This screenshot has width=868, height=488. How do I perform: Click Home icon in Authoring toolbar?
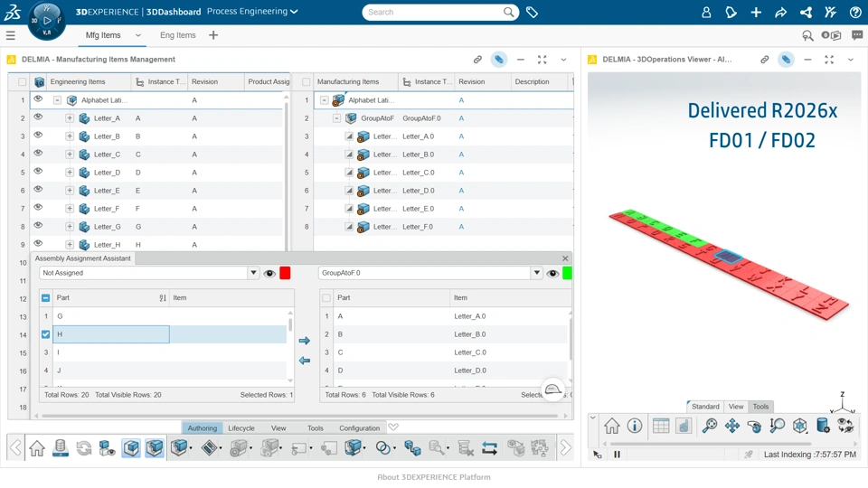(x=37, y=447)
